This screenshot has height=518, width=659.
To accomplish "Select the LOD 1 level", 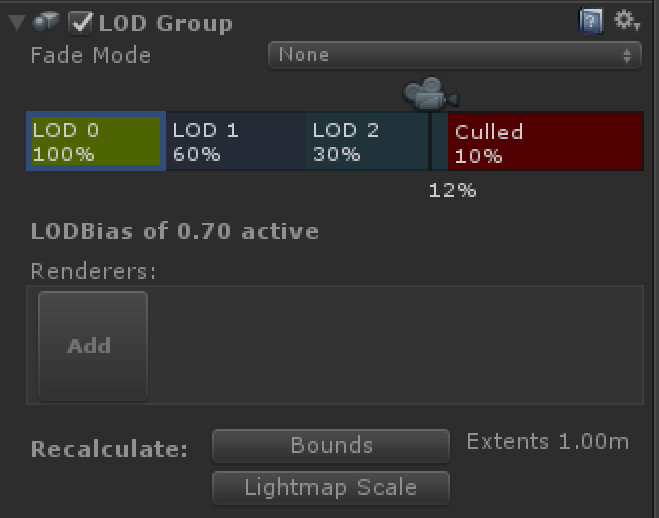I will pyautogui.click(x=235, y=143).
